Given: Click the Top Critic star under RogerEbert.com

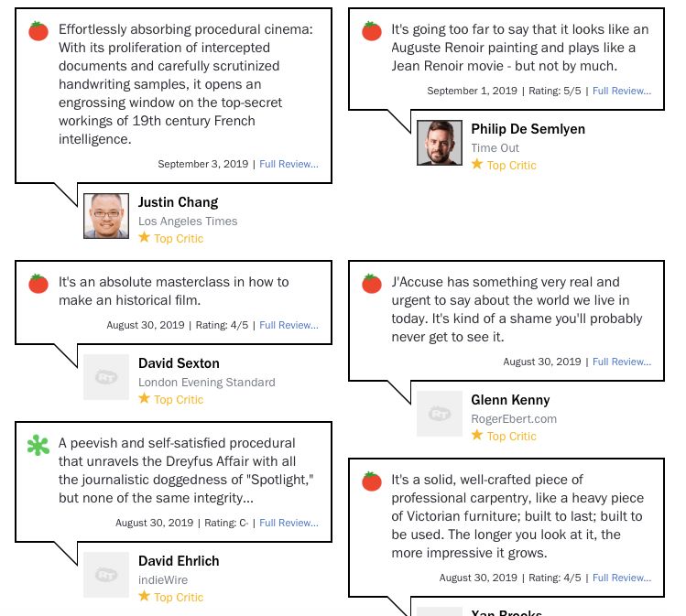Looking at the screenshot, I should (x=477, y=435).
